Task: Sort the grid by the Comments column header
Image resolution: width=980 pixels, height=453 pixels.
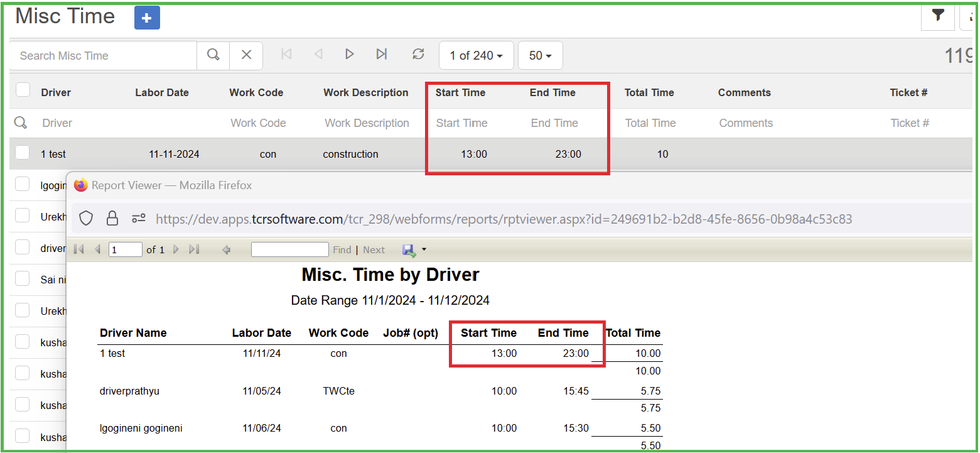Action: click(x=745, y=92)
